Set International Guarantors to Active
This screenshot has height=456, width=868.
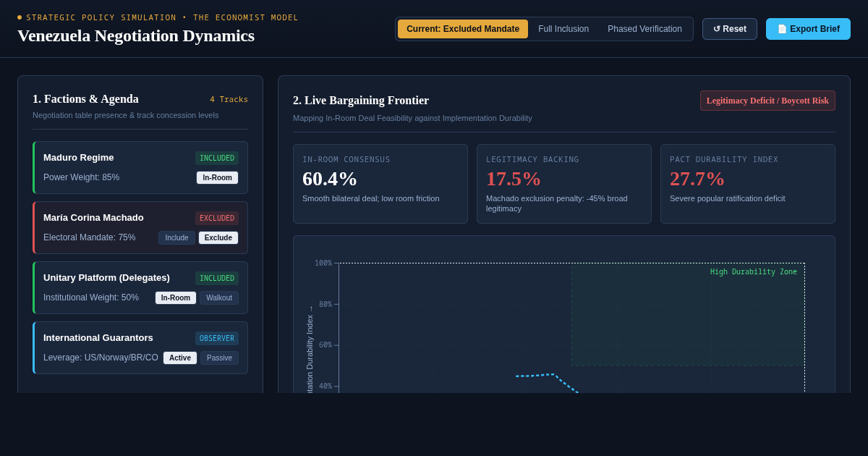(180, 358)
